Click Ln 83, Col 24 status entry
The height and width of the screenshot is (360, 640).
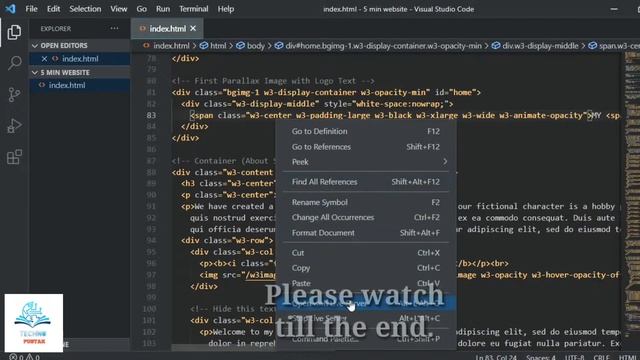click(x=496, y=357)
